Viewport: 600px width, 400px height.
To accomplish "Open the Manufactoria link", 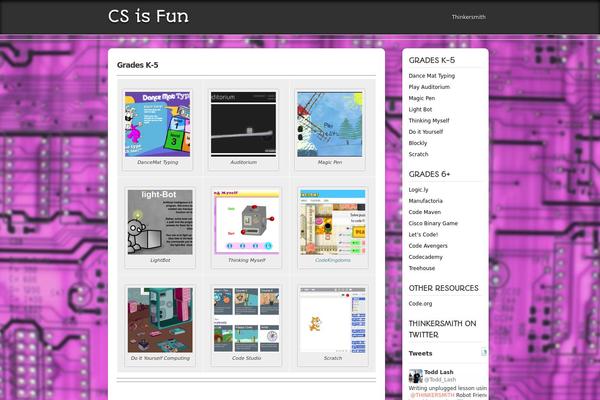I will 426,201.
